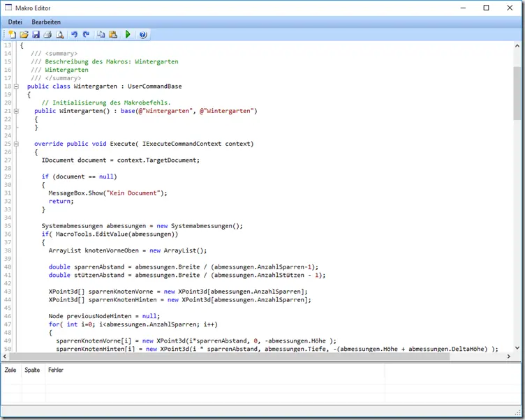This screenshot has width=525, height=420.
Task: Click the Zeile column header
Action: 10,370
